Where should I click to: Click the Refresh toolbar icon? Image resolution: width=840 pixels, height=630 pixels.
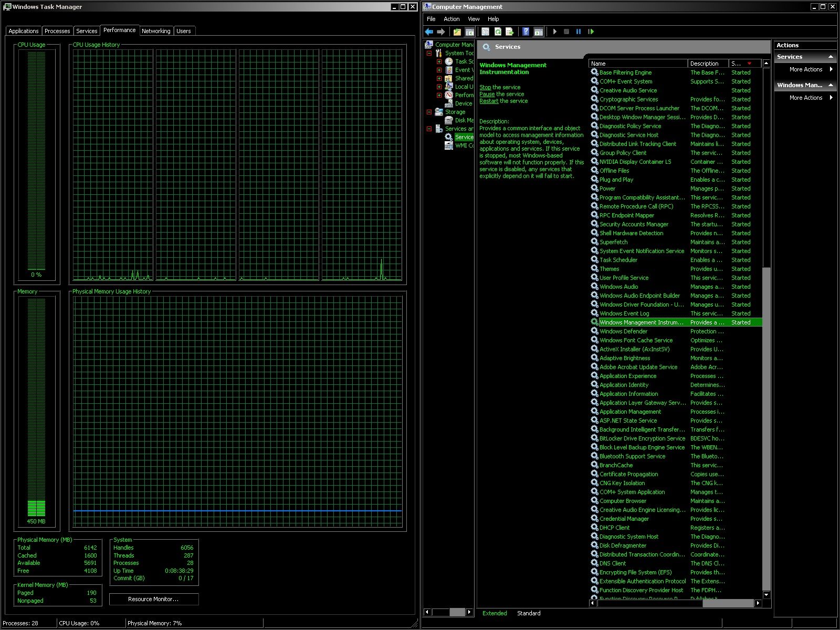point(498,32)
